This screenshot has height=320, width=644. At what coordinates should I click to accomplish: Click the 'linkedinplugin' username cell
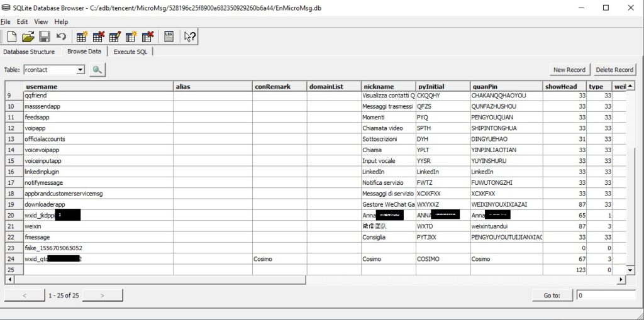point(99,172)
